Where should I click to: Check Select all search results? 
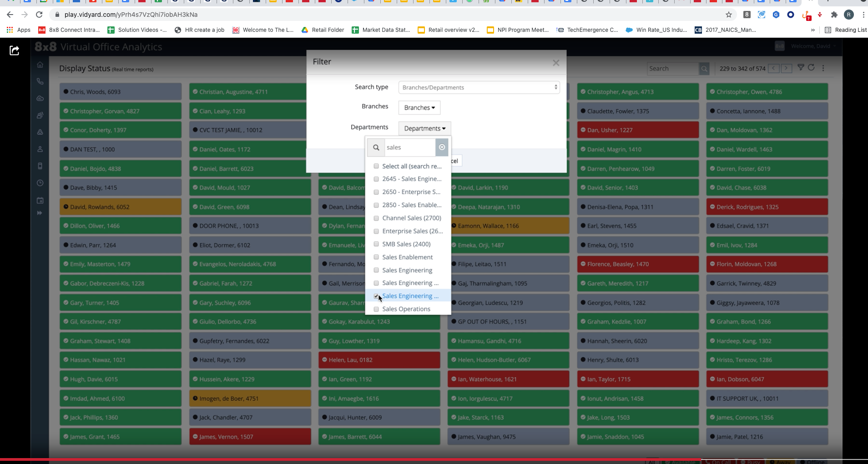tap(376, 166)
